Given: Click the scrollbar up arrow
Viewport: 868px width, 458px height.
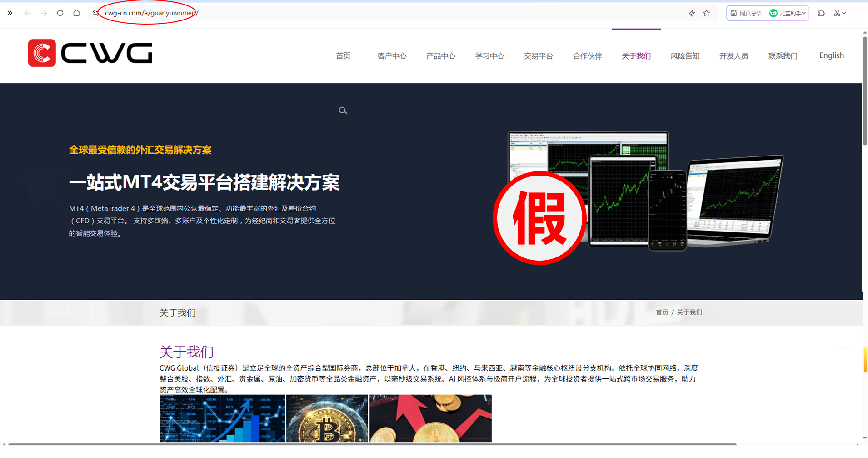Looking at the screenshot, I should point(865,32).
